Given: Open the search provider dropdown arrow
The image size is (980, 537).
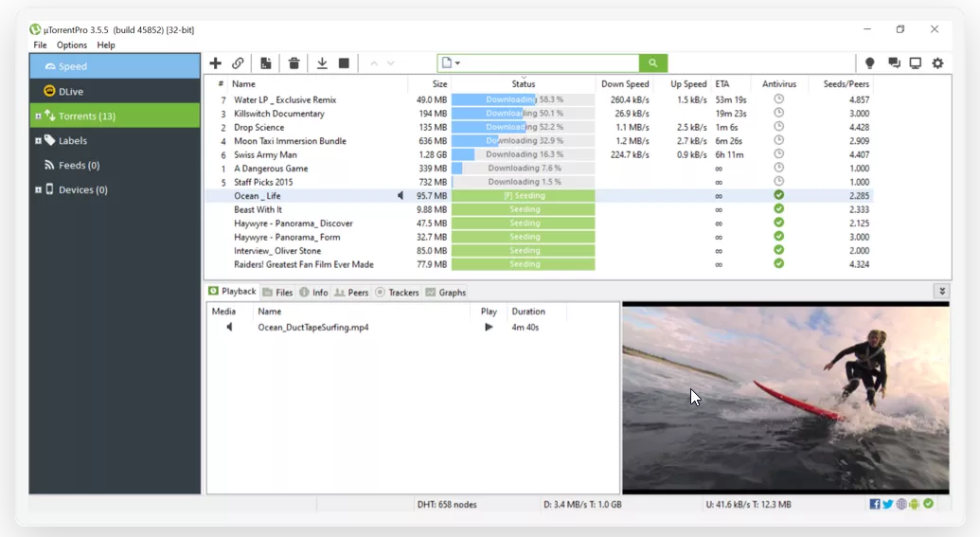Looking at the screenshot, I should (x=458, y=63).
